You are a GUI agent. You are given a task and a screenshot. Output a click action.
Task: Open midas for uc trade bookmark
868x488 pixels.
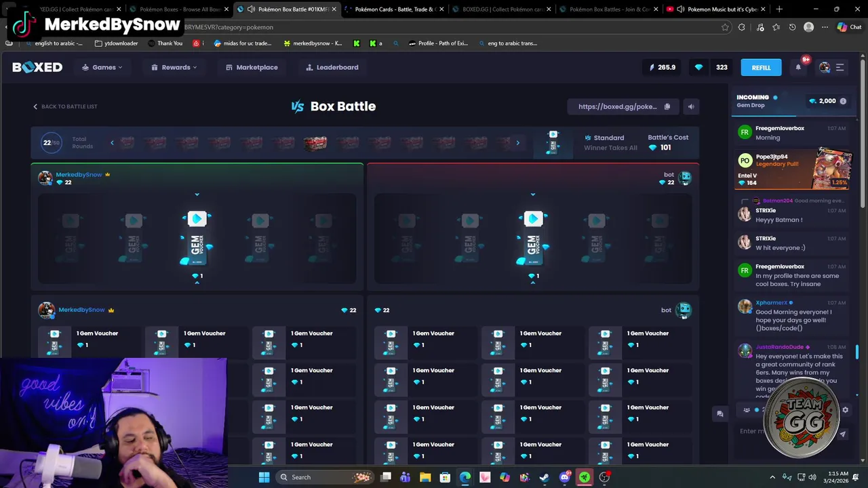pyautogui.click(x=243, y=43)
